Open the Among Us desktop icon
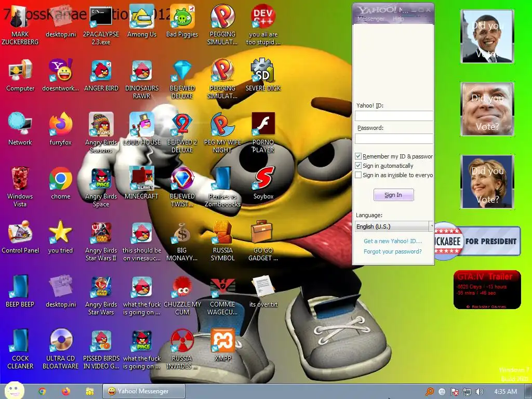The height and width of the screenshot is (399, 532). (141, 21)
